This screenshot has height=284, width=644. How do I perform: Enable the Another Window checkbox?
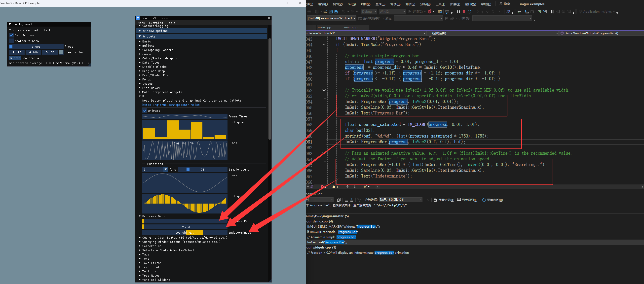pos(11,41)
